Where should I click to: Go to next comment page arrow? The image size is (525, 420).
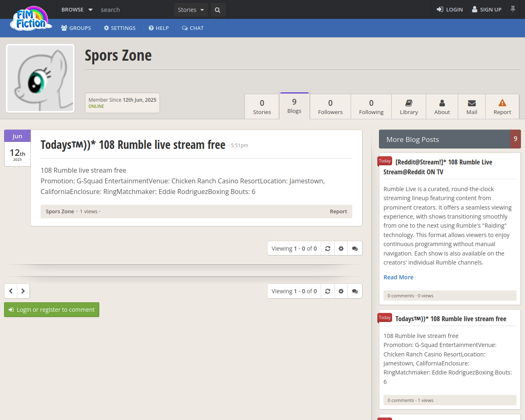pos(23,291)
